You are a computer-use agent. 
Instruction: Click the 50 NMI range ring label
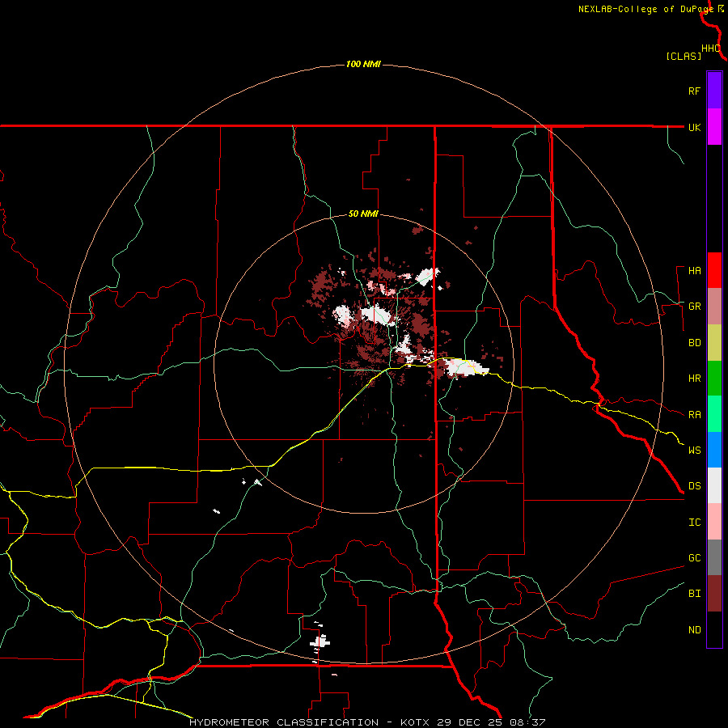click(363, 214)
